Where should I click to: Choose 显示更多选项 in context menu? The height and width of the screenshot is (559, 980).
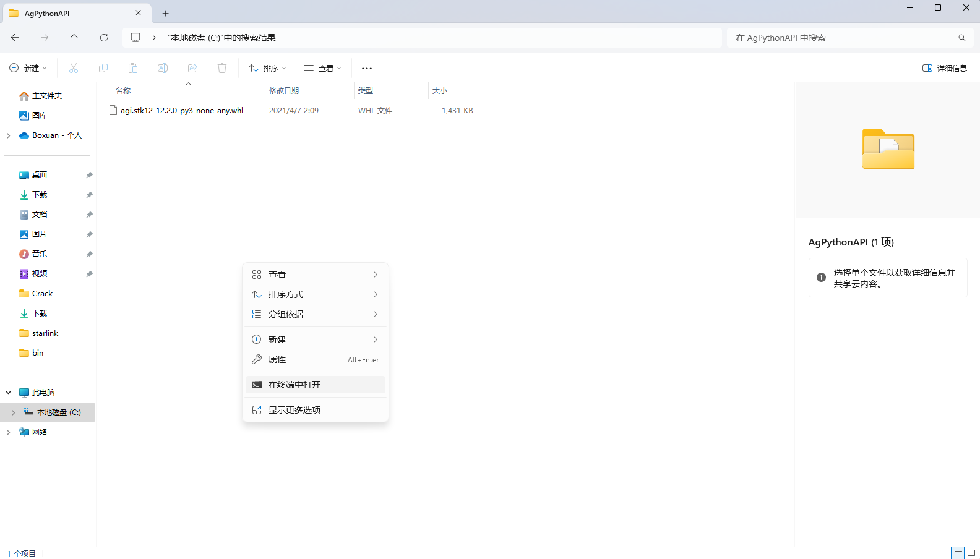click(x=294, y=410)
